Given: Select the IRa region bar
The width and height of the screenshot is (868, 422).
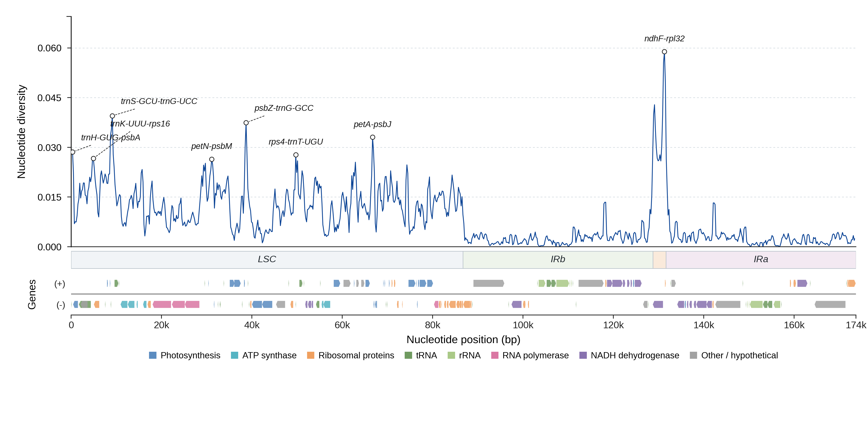Looking at the screenshot, I should 761,260.
